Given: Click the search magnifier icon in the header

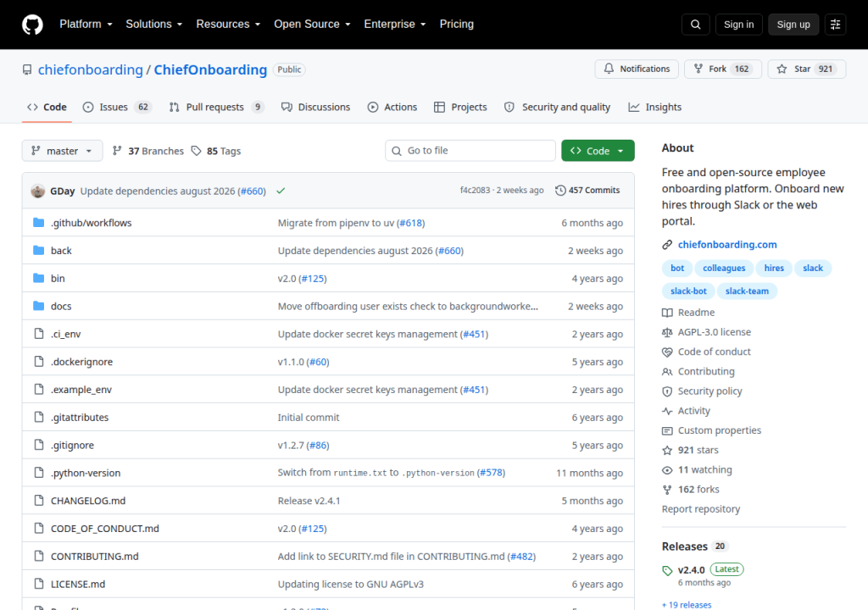Looking at the screenshot, I should click(x=695, y=25).
